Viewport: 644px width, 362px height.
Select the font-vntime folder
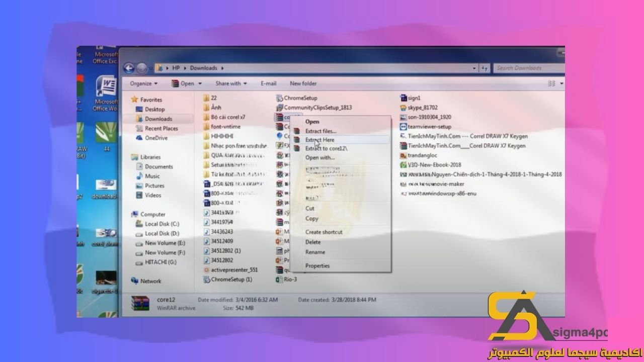[x=222, y=127]
